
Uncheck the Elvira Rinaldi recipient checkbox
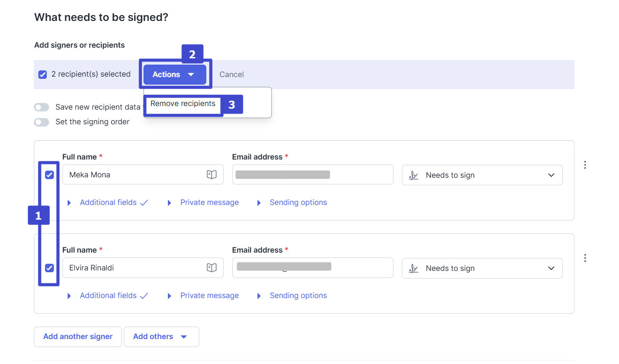coord(49,268)
